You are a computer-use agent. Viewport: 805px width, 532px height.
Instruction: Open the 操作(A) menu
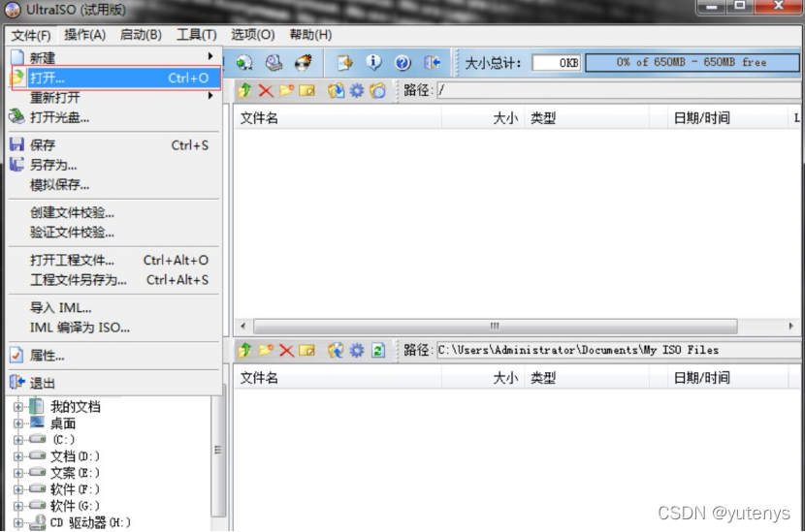pyautogui.click(x=85, y=35)
